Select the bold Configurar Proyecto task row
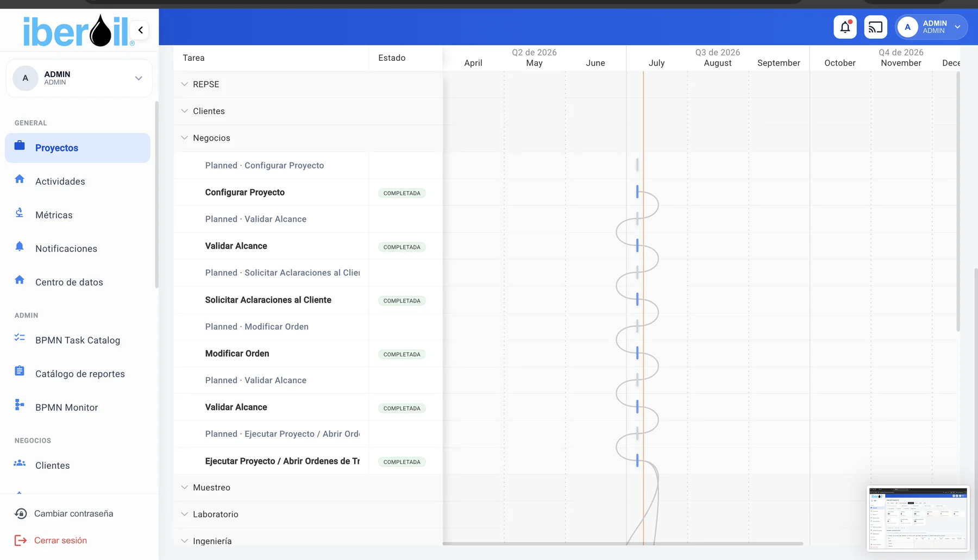This screenshot has width=978, height=560. (x=308, y=192)
